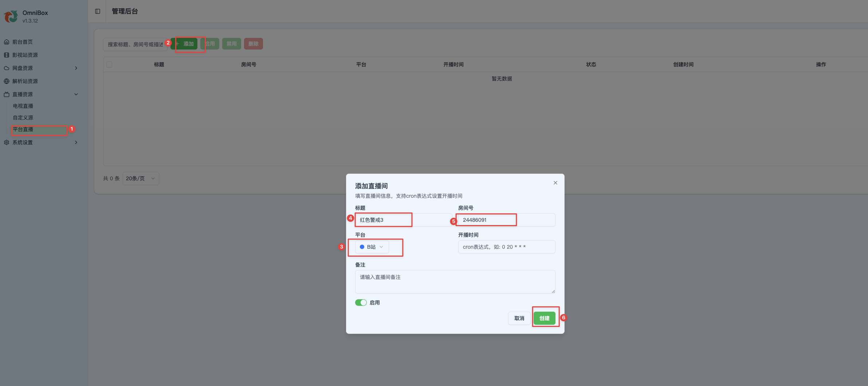Screen dimensions: 868x386
Task: Click the 暂无数据 empty table message
Action: click(502, 79)
